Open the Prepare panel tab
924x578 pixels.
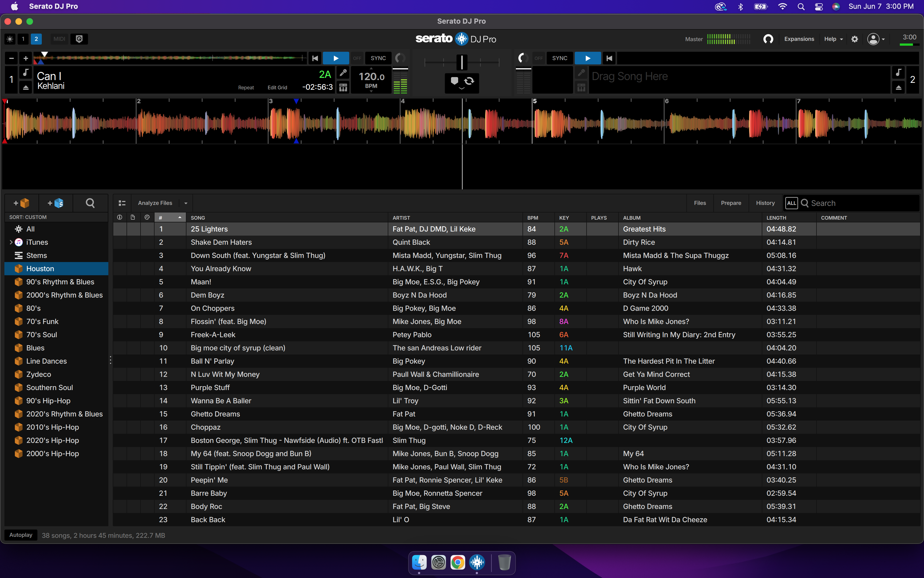coord(731,203)
